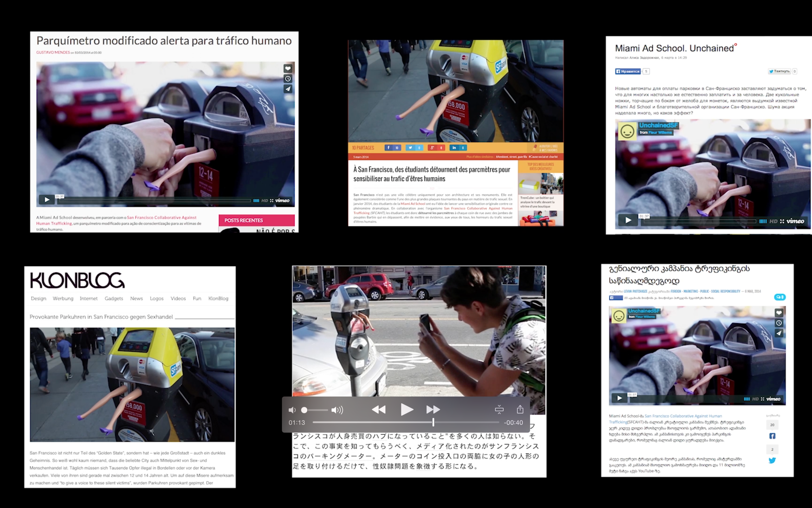This screenshot has height=508, width=812.
Task: Open the MARKETING category on the Georgian page
Action: pyautogui.click(x=691, y=291)
